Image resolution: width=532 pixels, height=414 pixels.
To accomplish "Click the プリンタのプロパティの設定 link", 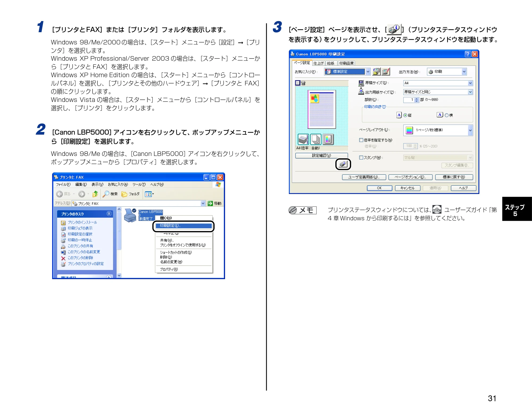I will [86, 264].
